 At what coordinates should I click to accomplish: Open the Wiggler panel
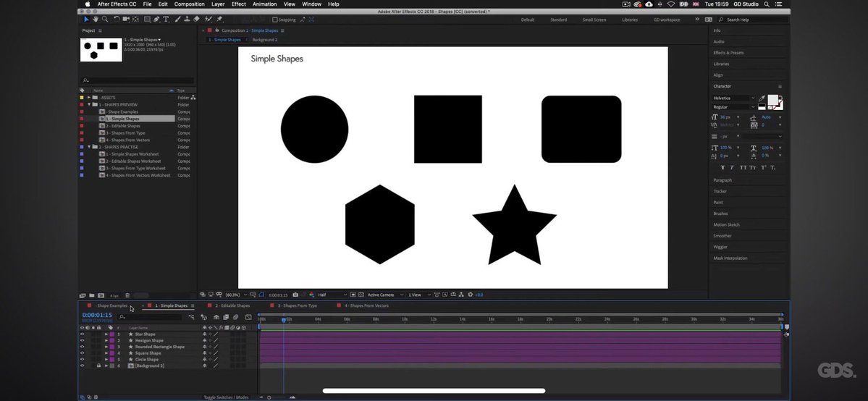point(720,247)
